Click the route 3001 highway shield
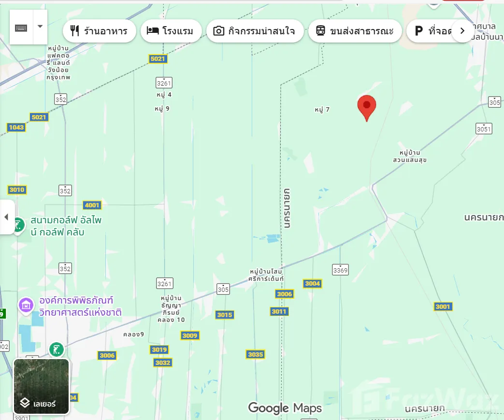The width and height of the screenshot is (504, 420). 443,306
